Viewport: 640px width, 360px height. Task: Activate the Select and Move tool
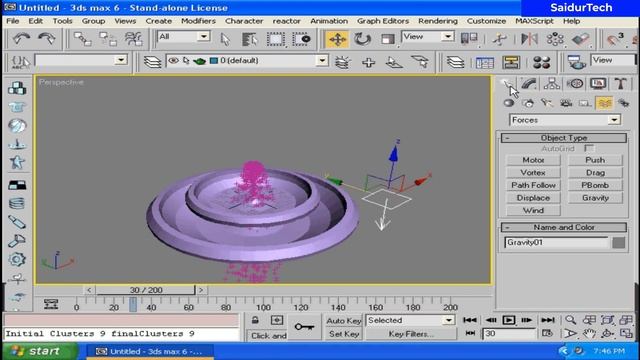click(x=338, y=39)
